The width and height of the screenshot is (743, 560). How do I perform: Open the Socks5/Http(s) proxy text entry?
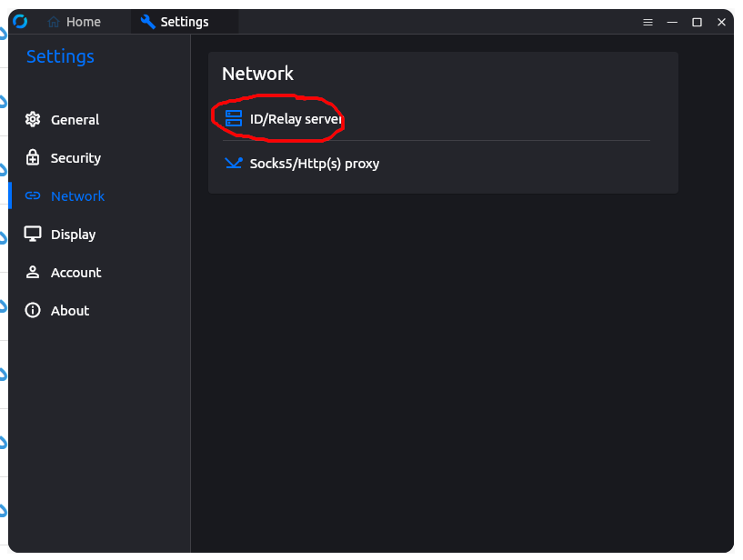(315, 164)
